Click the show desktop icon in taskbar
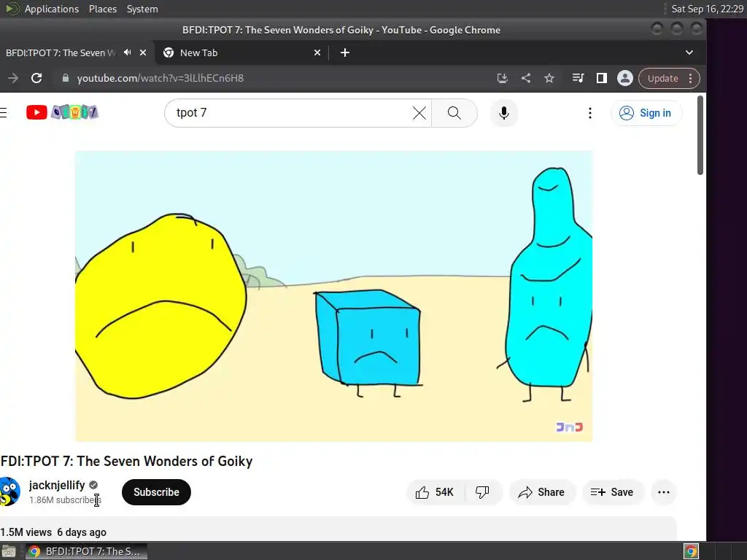The image size is (747, 560). 9,551
